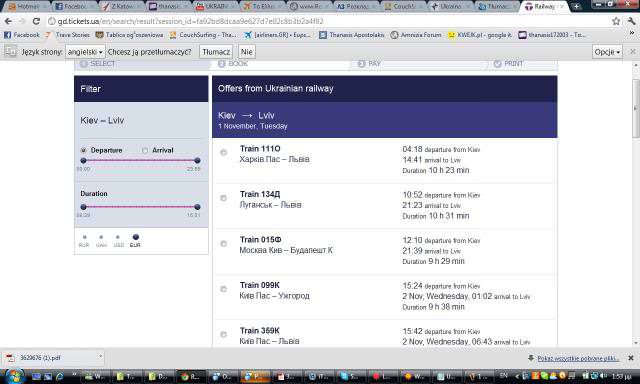Select Train 099К radio button

223,289
